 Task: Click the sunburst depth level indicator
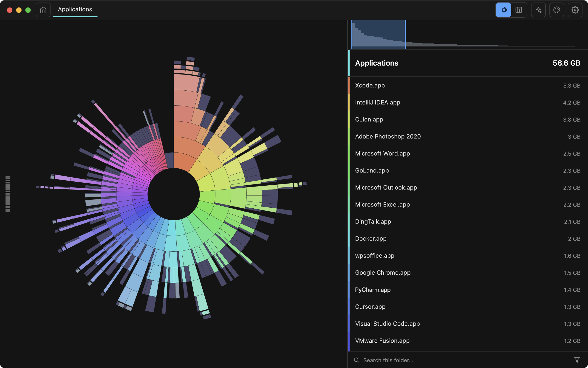tap(8, 194)
